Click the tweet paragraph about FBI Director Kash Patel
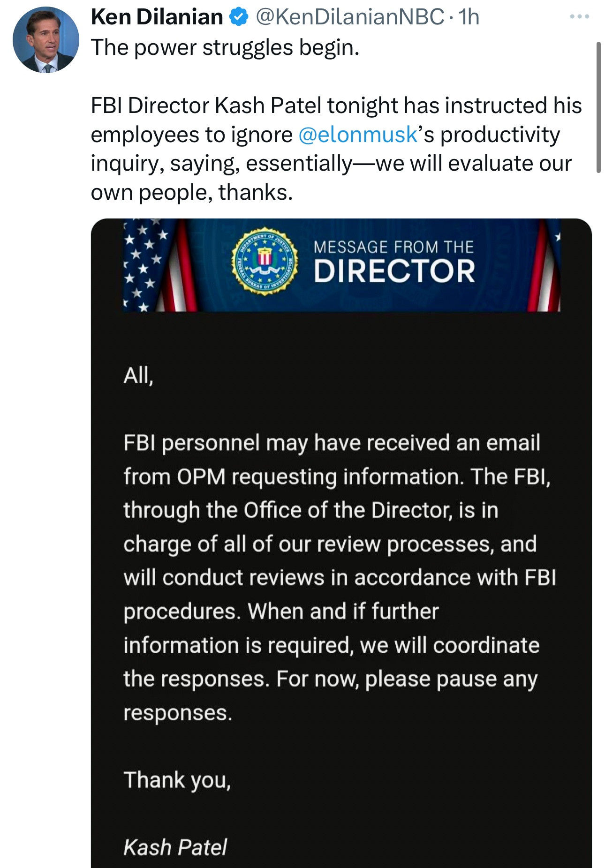 (x=336, y=149)
